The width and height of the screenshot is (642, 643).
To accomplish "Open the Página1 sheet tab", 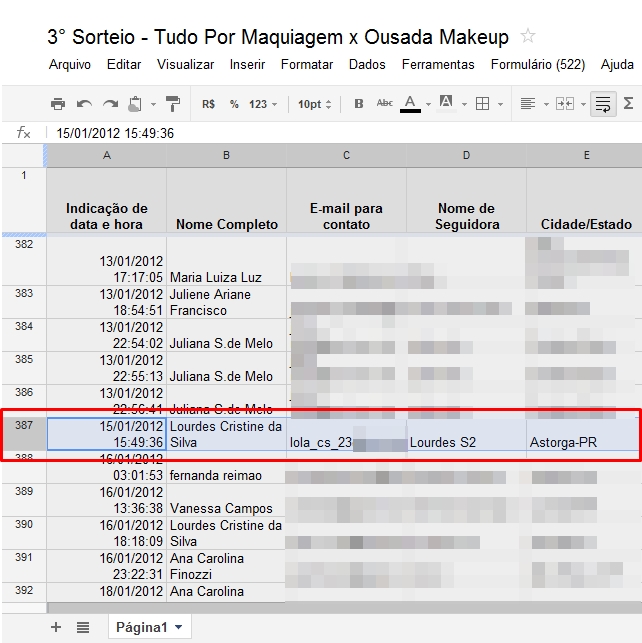I will point(150,627).
